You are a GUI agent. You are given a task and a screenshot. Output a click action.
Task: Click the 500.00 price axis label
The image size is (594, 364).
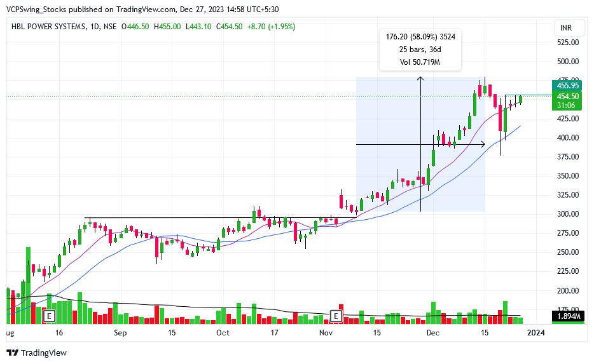pyautogui.click(x=568, y=61)
